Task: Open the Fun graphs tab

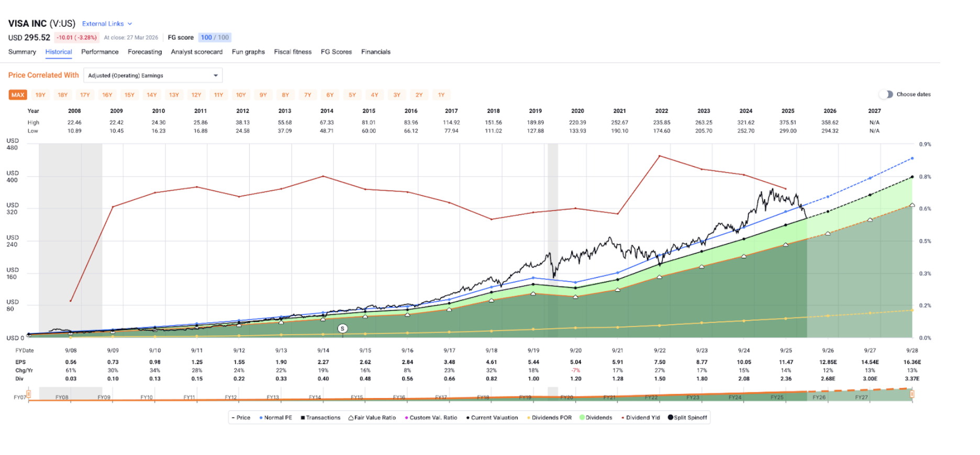Action: tap(248, 52)
